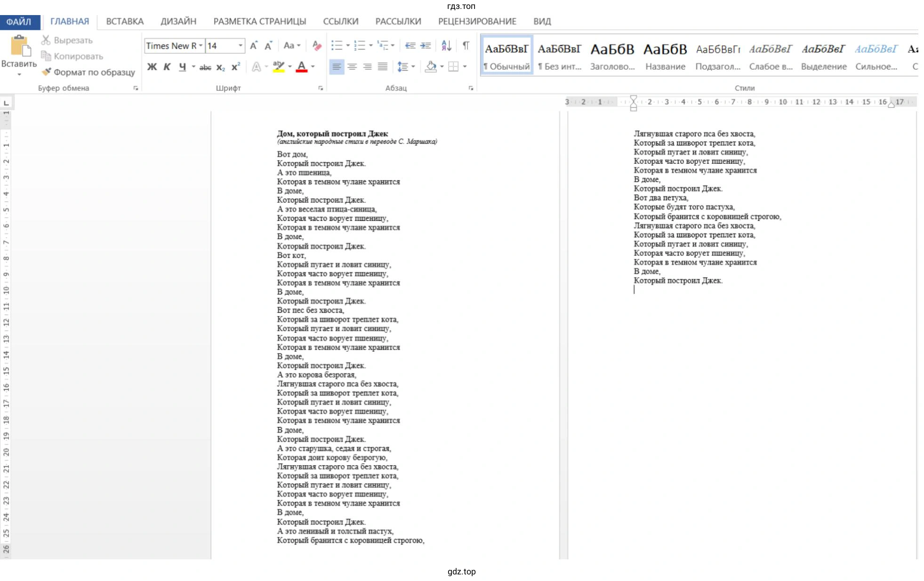Screen dimensions: 924x581
Task: Decrease paragraph indent
Action: (x=410, y=46)
